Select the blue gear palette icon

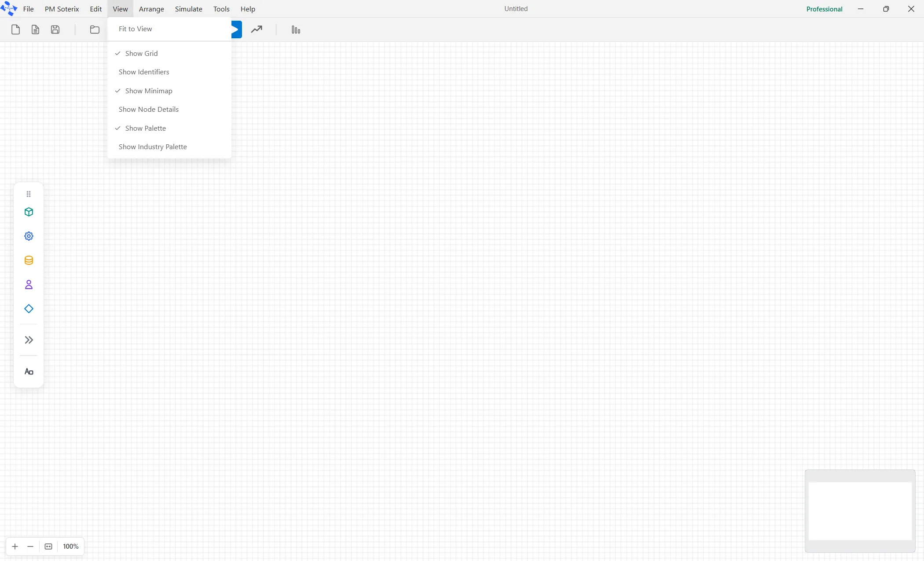29,236
